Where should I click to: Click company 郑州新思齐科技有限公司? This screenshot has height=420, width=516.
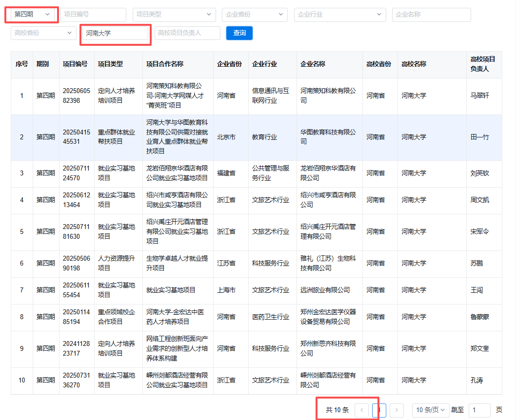point(328,348)
